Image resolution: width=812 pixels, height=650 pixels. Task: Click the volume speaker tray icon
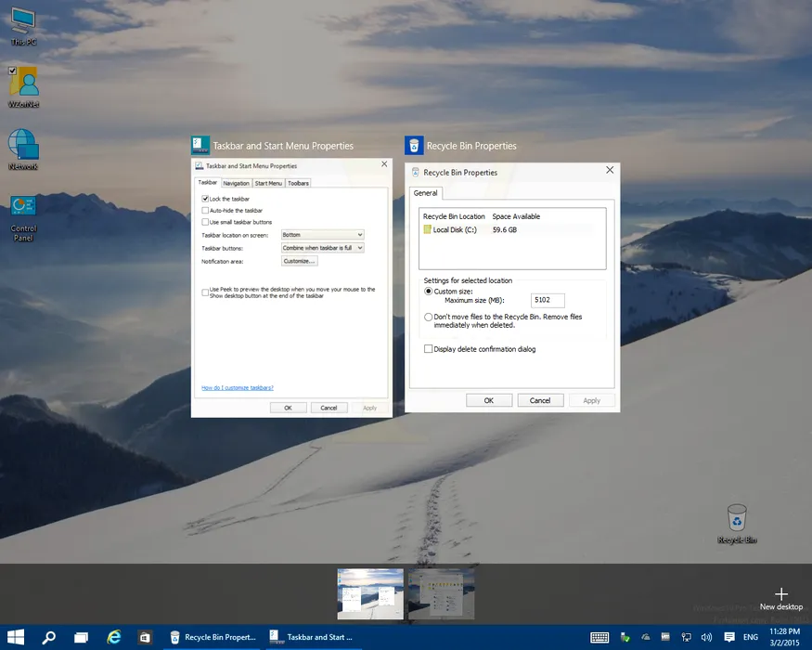[x=707, y=637]
